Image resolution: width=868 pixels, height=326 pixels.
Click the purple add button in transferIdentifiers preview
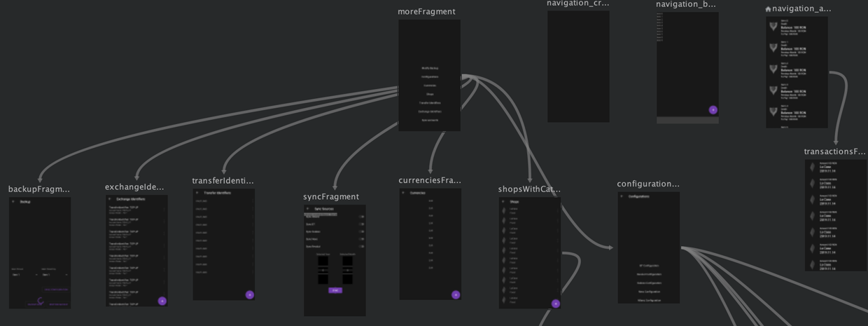[x=250, y=295]
